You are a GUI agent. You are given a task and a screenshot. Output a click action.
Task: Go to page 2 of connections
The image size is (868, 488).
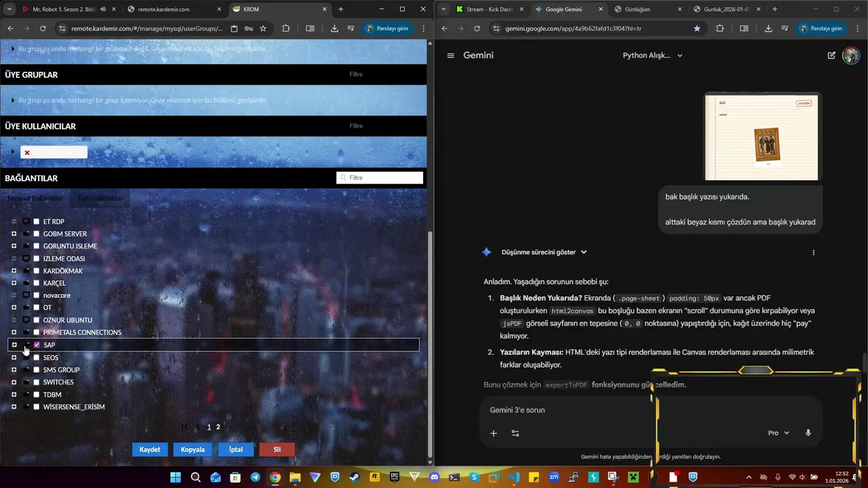coord(218,427)
